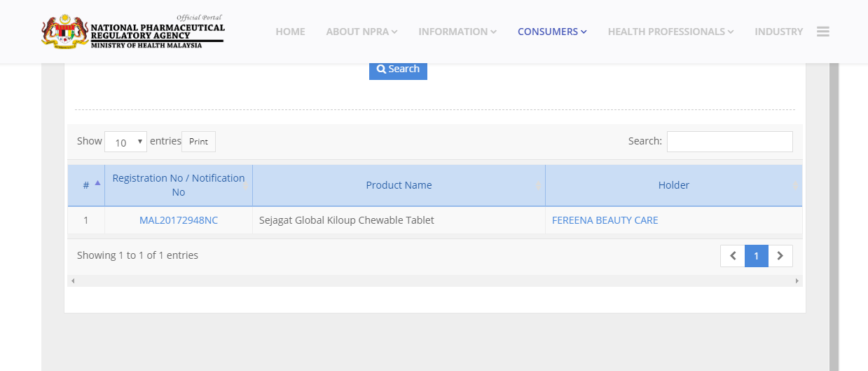This screenshot has width=868, height=371.
Task: Expand the ABOUT NPRA menu
Action: click(361, 32)
